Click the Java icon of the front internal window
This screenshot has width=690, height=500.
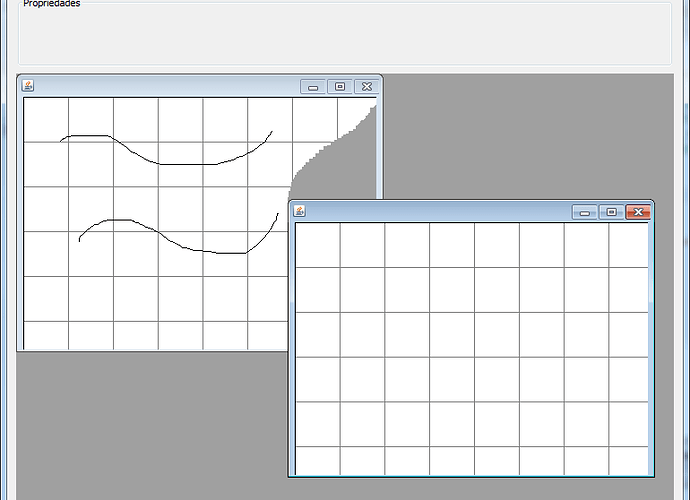(300, 211)
